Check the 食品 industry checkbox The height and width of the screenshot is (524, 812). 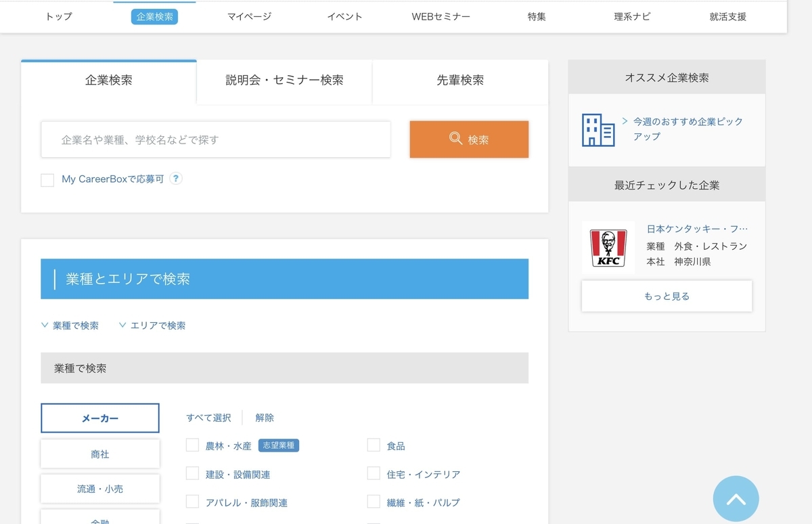(x=374, y=445)
